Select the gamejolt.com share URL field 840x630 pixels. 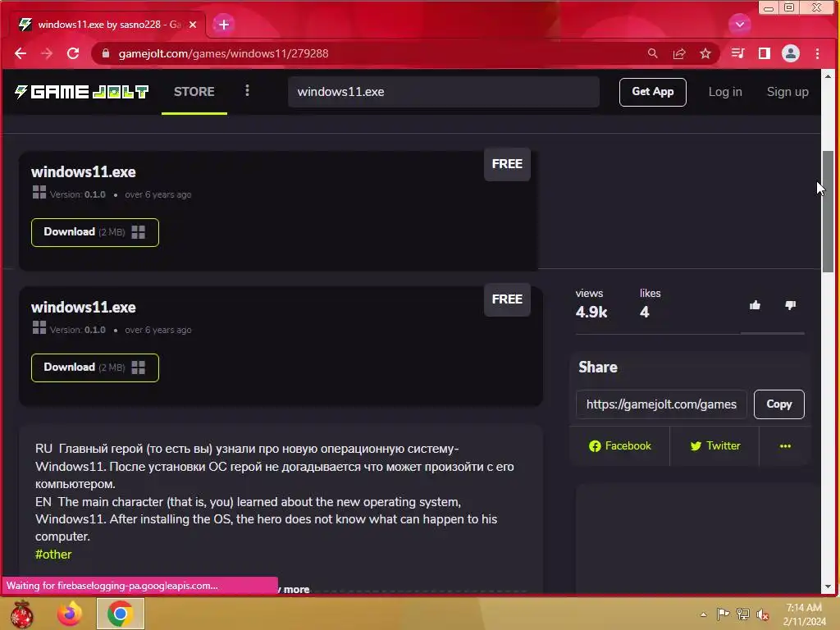click(x=661, y=404)
